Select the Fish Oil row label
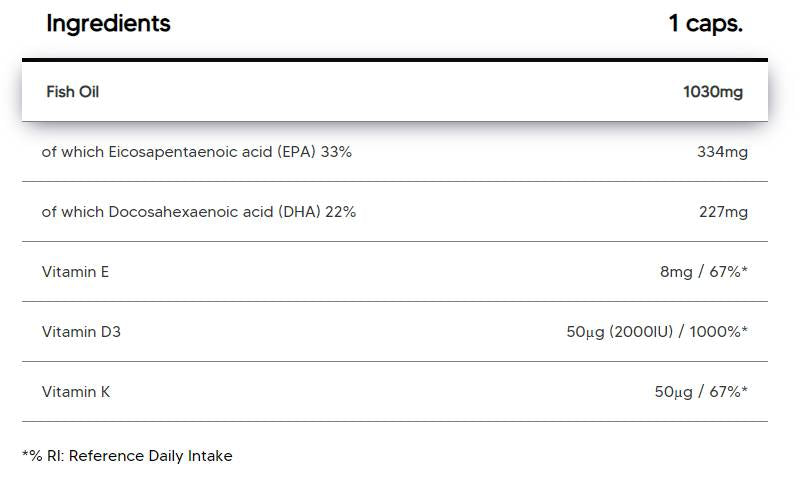Screen dimensions: 800x487 (72, 92)
